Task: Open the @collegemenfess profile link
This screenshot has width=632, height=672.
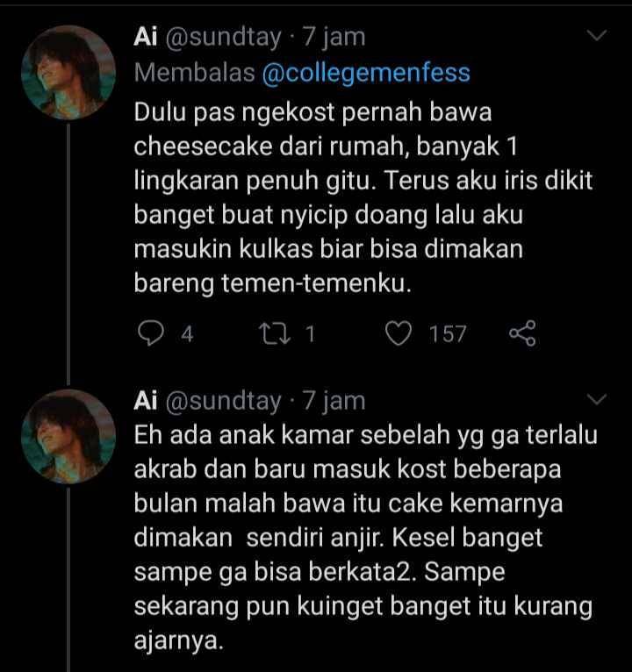Action: (366, 73)
